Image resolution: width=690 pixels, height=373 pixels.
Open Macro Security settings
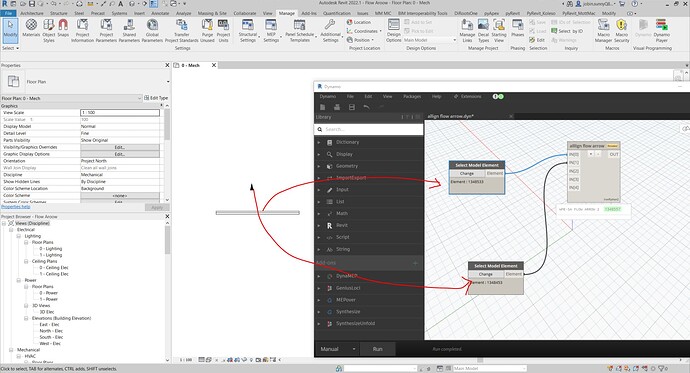click(x=621, y=30)
